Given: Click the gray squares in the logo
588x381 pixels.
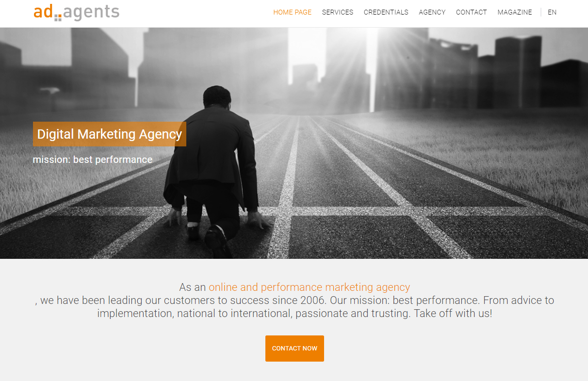Looking at the screenshot, I should [x=58, y=17].
